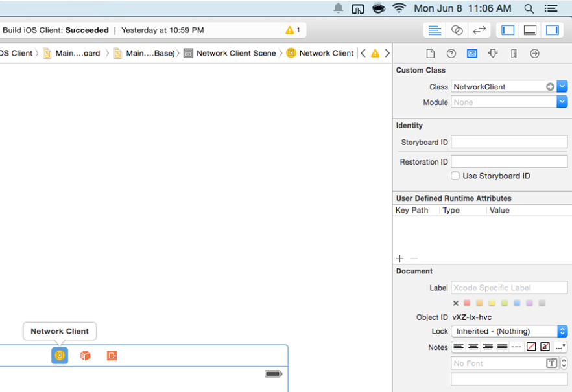Open Notification Center bell icon

click(338, 8)
